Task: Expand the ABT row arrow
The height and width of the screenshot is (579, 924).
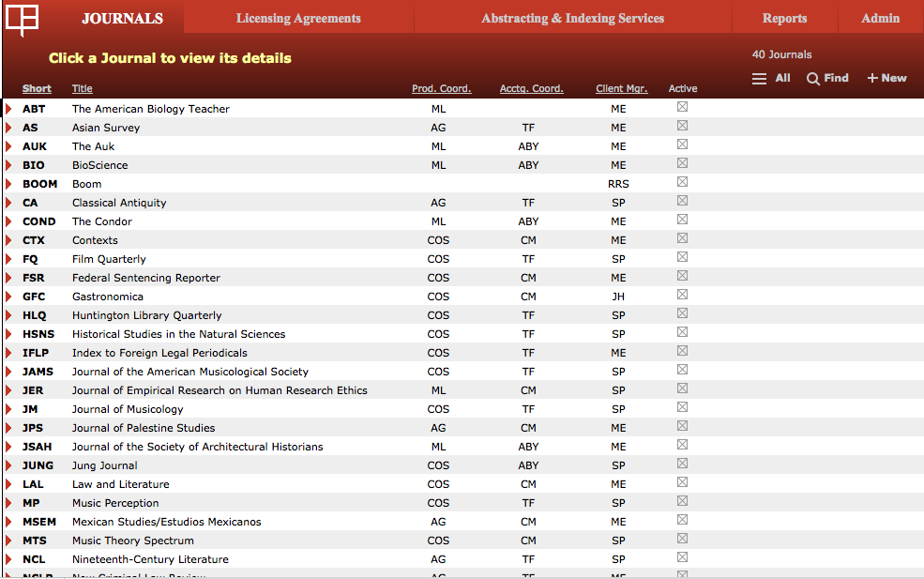Action: click(8, 109)
